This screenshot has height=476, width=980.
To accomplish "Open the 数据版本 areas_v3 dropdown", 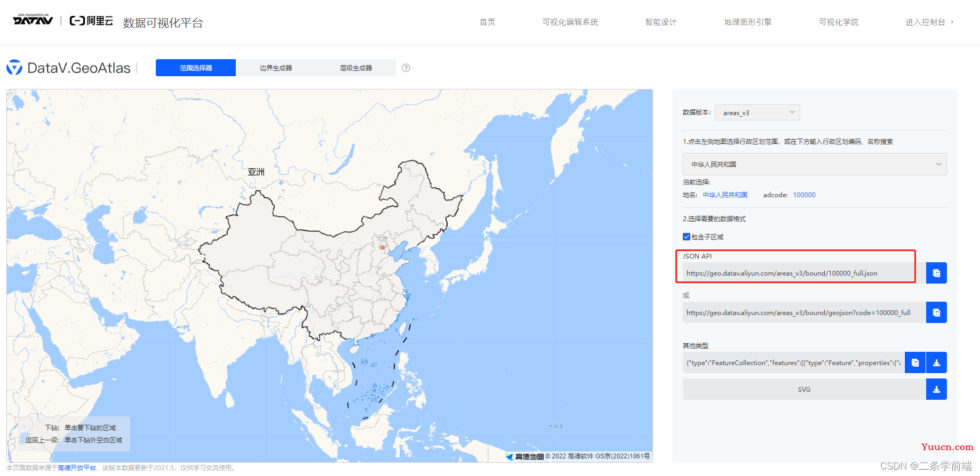I will pyautogui.click(x=758, y=112).
